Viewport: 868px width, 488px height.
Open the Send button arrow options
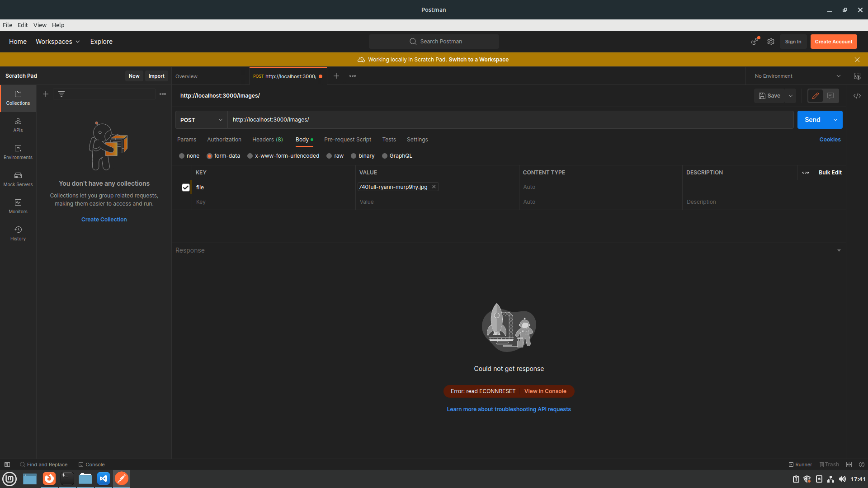(835, 120)
